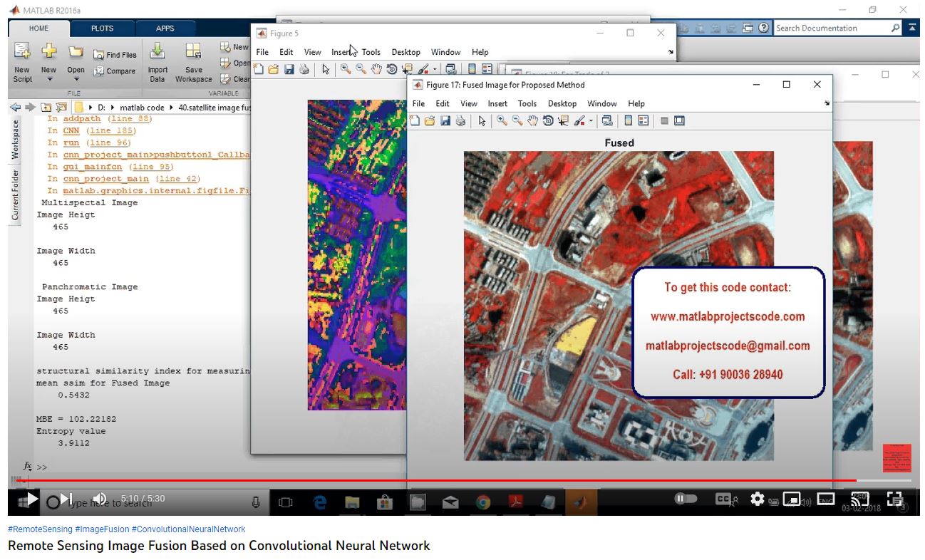
Task: Click Insert Legend icon in Figure 17
Action: (x=643, y=121)
